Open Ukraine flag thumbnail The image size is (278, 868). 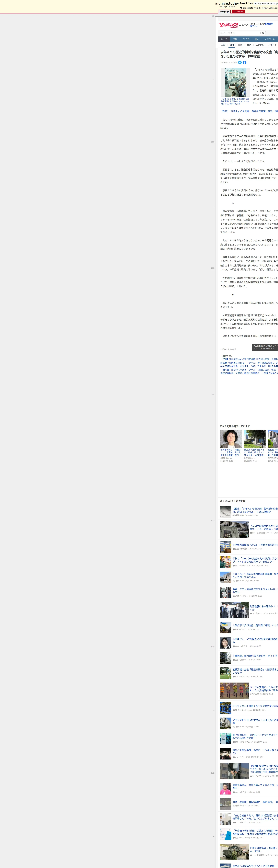tap(225, 628)
